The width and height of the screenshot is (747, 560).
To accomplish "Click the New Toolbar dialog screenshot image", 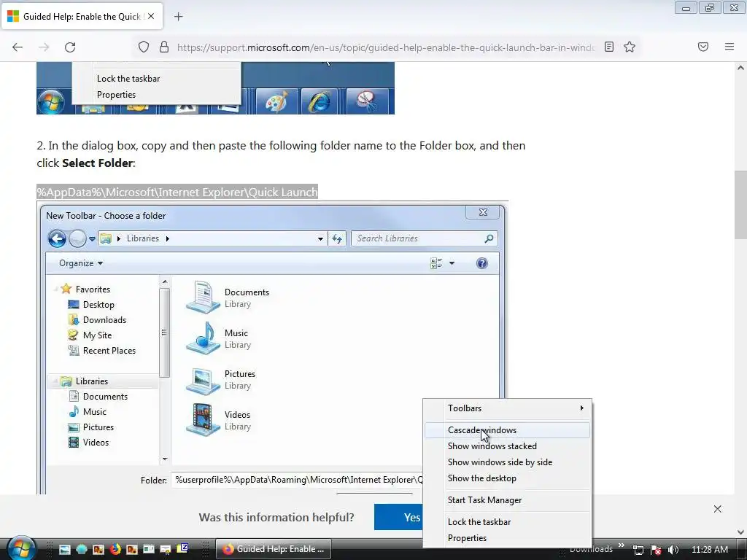I will [x=273, y=348].
